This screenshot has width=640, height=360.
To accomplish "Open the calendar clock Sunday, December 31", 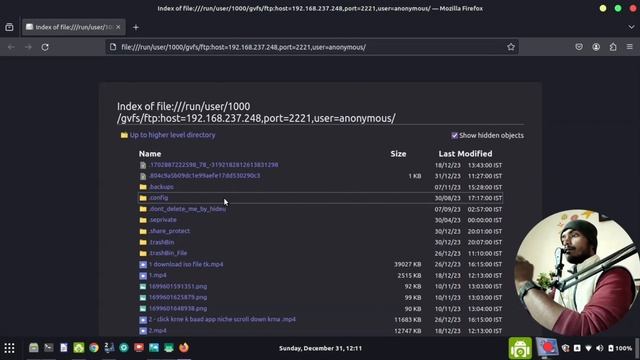I will (320, 348).
